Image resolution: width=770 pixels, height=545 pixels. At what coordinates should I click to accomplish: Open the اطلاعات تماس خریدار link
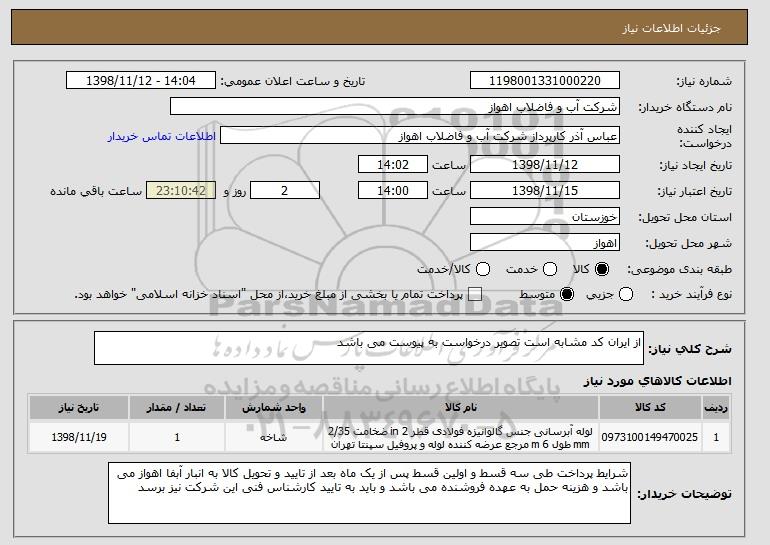(x=161, y=135)
